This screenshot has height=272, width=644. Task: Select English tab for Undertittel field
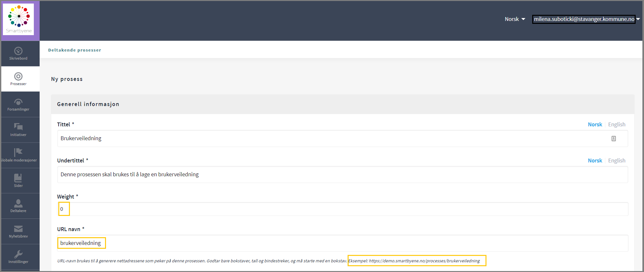click(617, 160)
